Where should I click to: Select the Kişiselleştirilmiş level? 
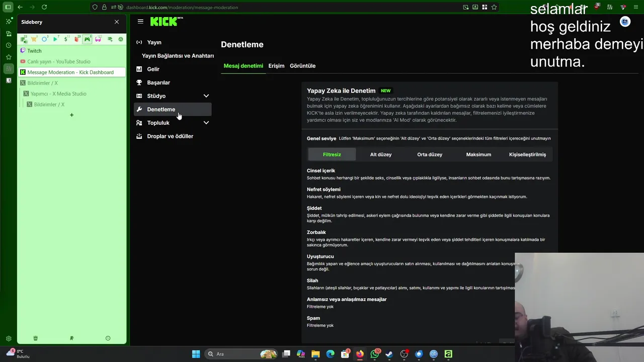click(x=527, y=154)
